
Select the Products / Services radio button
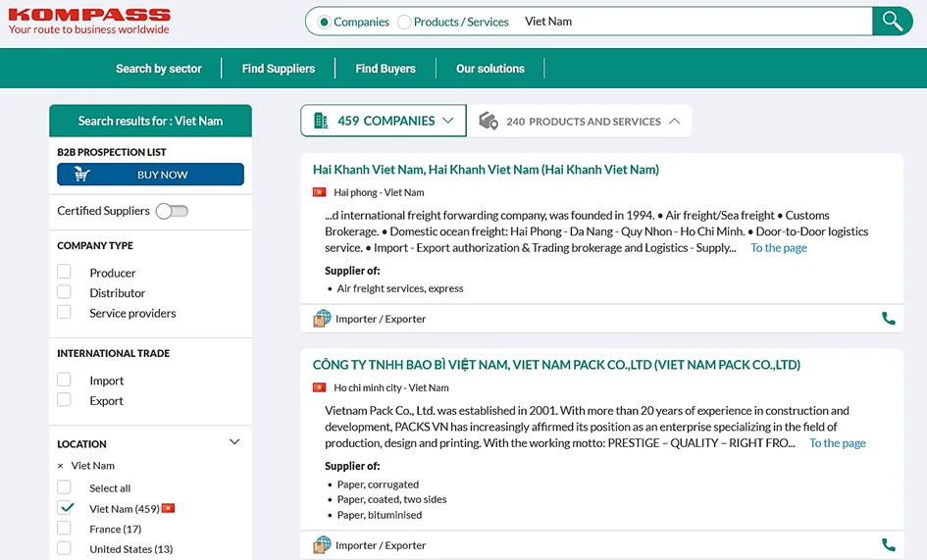[x=404, y=22]
